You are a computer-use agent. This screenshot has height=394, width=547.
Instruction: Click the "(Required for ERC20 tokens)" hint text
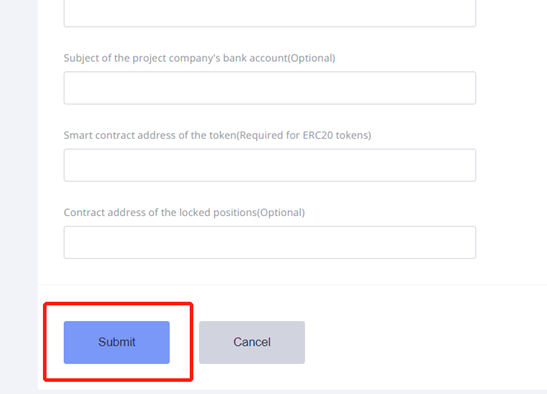304,135
